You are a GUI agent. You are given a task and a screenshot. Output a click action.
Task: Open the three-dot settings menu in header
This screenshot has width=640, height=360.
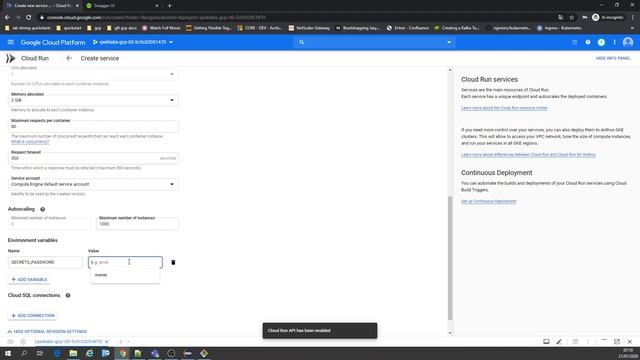coord(614,42)
